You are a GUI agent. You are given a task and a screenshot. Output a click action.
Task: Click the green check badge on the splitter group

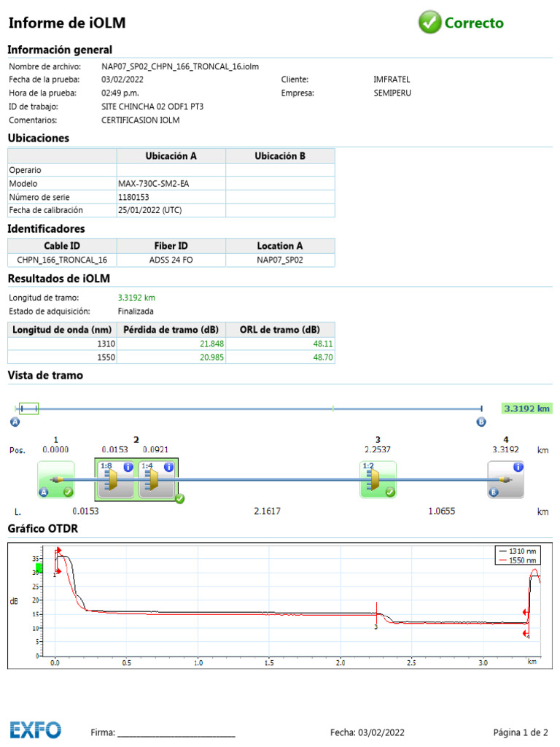179,499
